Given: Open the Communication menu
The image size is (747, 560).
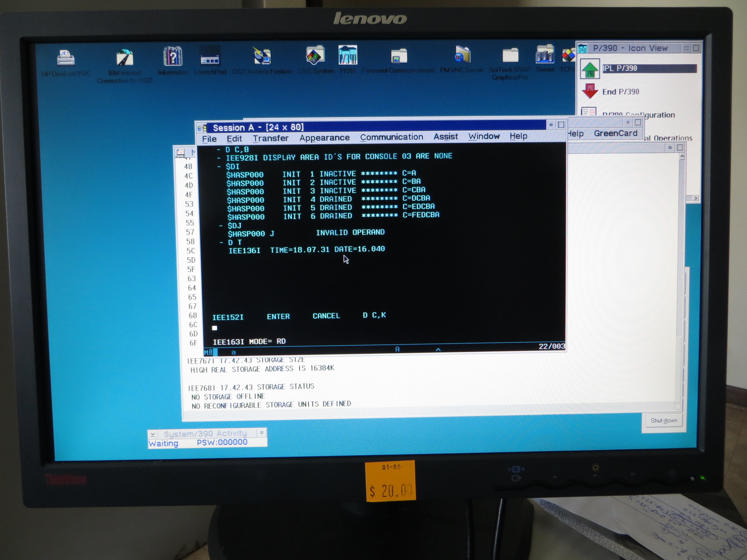Looking at the screenshot, I should [391, 137].
